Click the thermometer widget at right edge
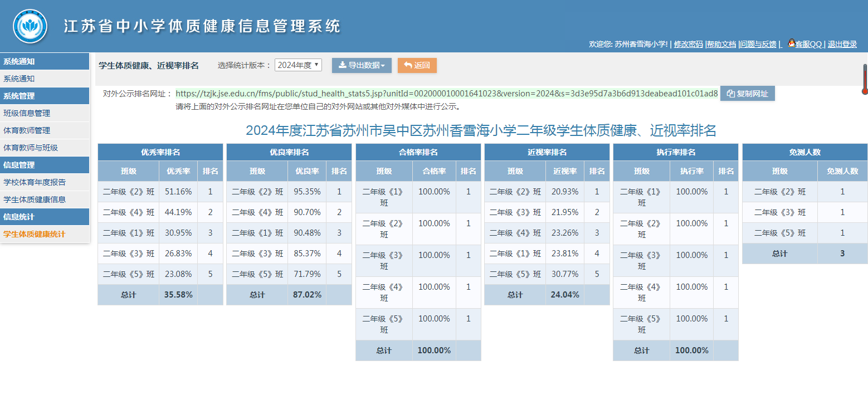Viewport: 868px width, 414px height. click(865, 79)
